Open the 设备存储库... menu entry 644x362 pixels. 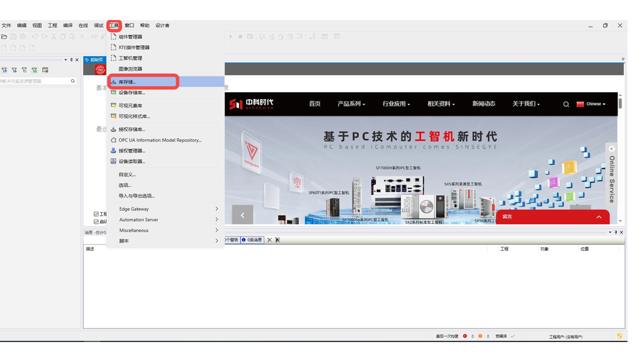tap(132, 93)
